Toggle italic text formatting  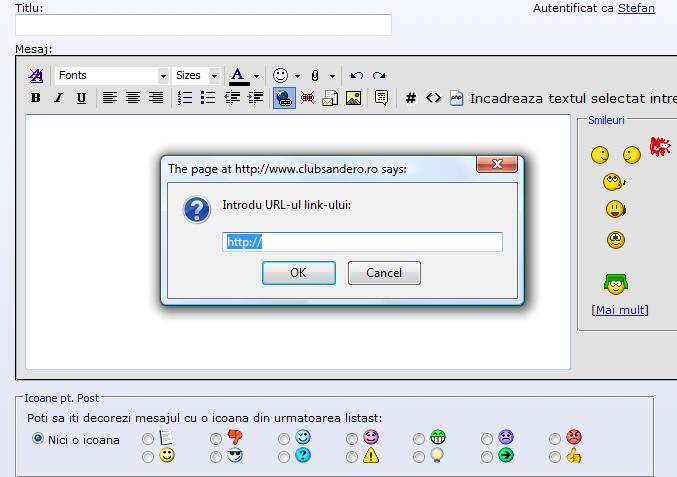pyautogui.click(x=58, y=98)
